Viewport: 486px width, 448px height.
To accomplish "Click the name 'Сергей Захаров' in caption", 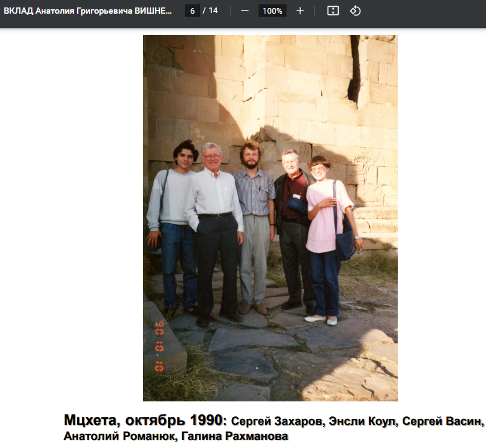I will click(x=277, y=423).
